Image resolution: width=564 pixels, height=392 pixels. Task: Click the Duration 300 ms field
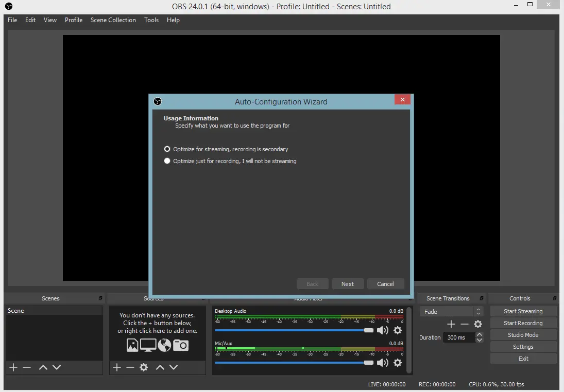pos(458,337)
